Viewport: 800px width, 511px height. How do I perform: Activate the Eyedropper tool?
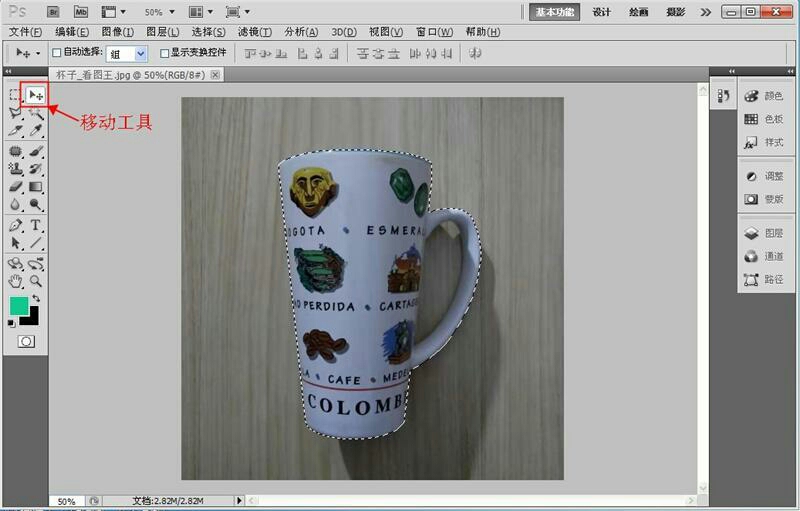(x=36, y=131)
